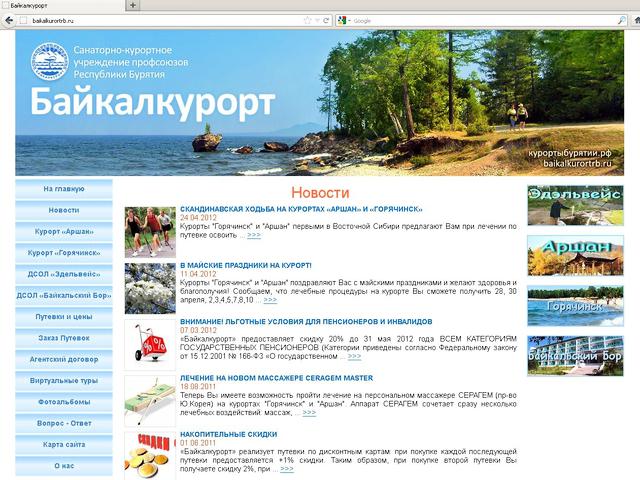Viewport: 640px width, 480px height.
Task: Click the Байкалкурорт header banner title
Action: point(153,103)
